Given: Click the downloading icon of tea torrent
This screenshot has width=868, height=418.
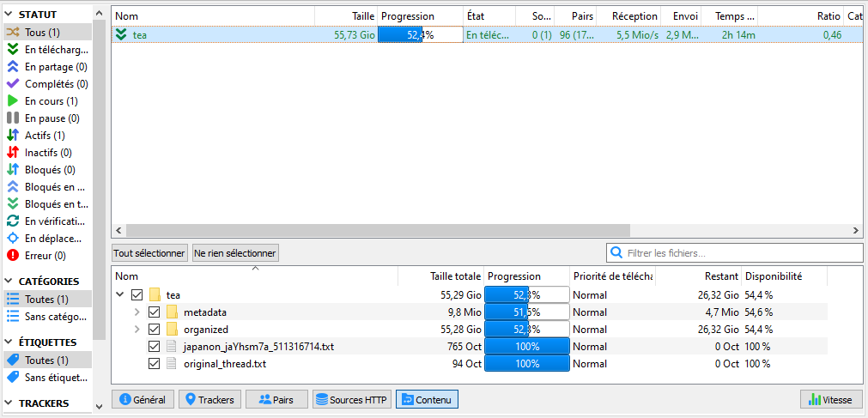Looking at the screenshot, I should coord(122,35).
